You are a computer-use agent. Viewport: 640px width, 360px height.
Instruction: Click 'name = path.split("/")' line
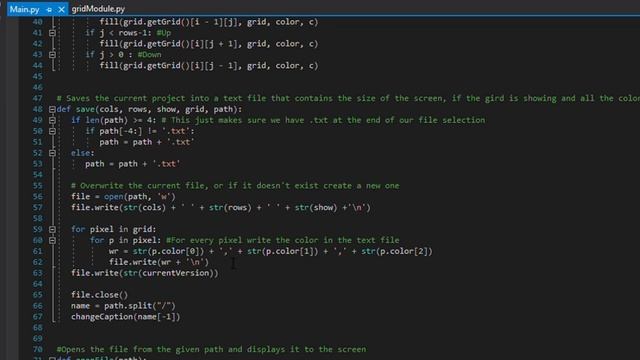pos(123,306)
